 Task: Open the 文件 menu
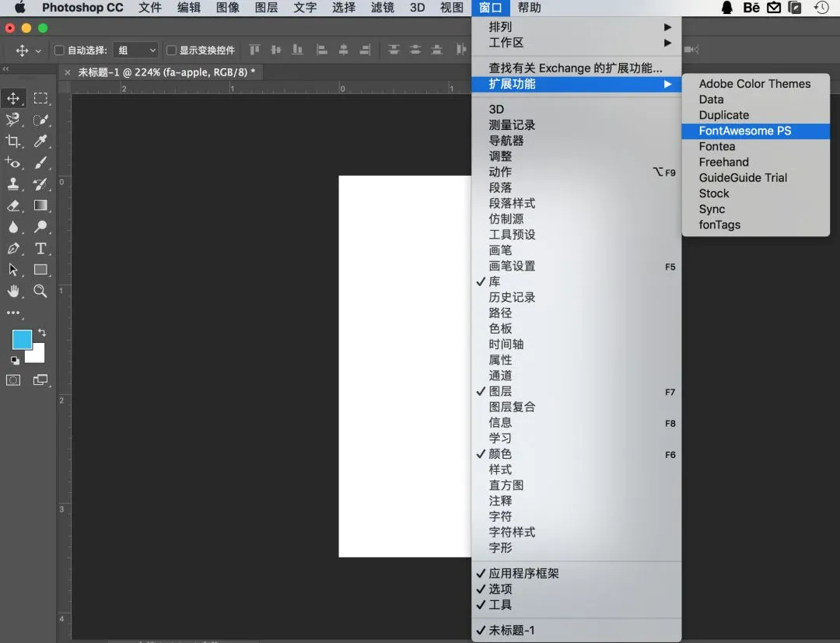pos(150,8)
